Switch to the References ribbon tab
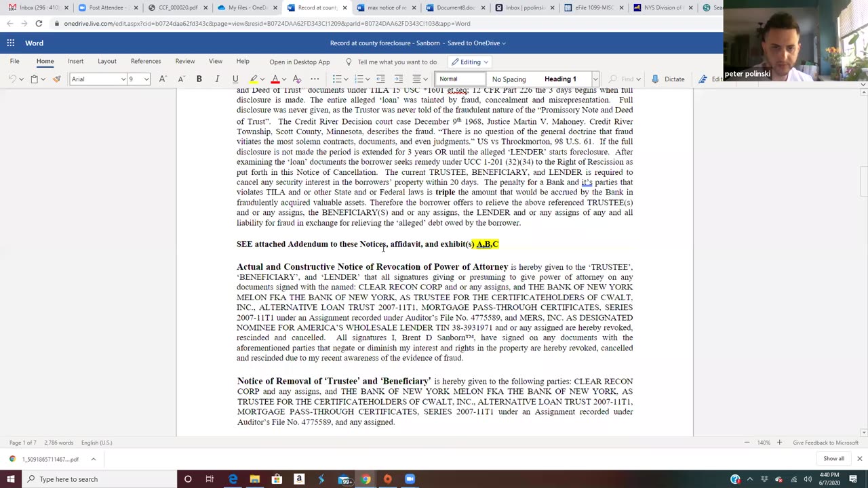868x488 pixels. (146, 62)
